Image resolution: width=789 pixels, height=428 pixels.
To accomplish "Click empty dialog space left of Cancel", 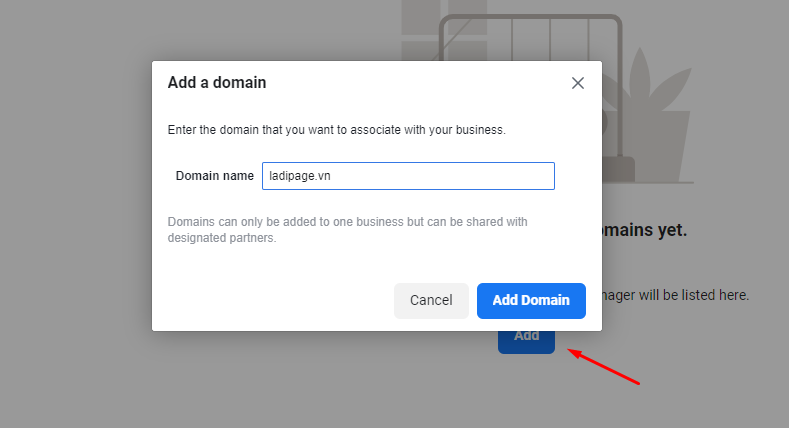I will click(270, 300).
